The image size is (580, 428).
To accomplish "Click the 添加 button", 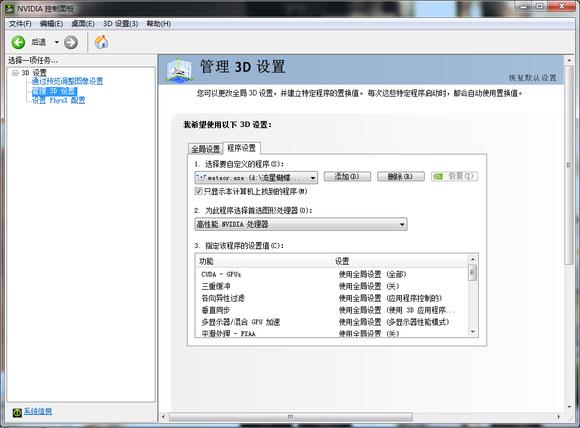I will [x=347, y=176].
